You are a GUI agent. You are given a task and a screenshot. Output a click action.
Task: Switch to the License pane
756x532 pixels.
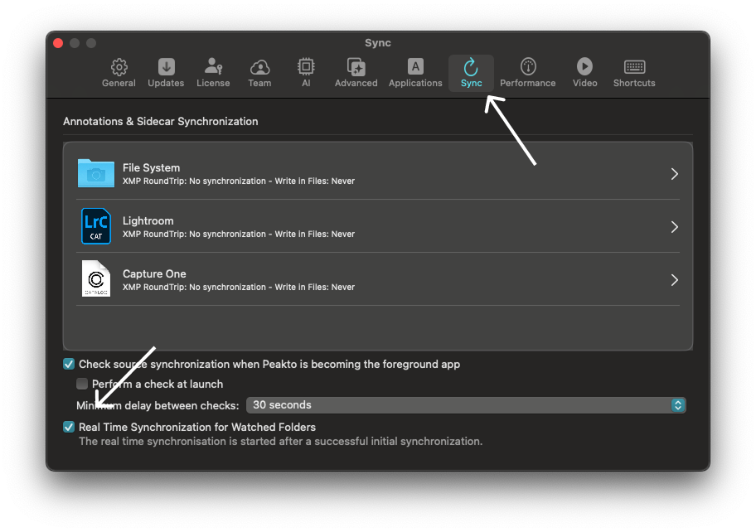pos(213,73)
